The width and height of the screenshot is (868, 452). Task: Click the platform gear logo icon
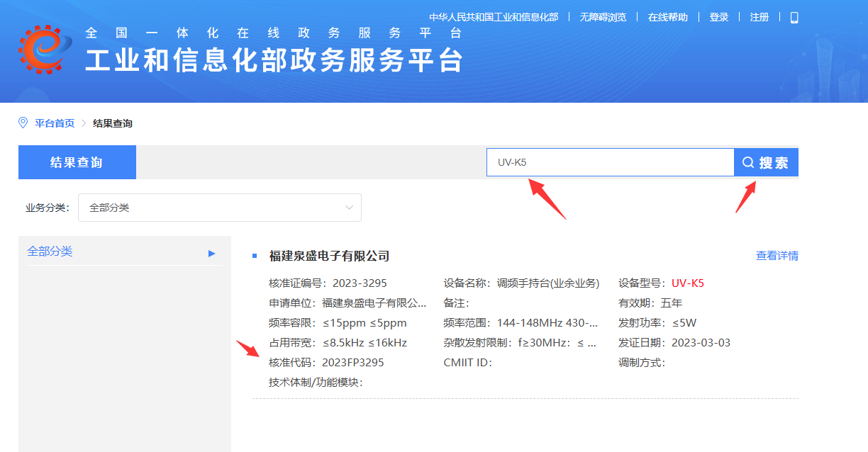pyautogui.click(x=45, y=49)
